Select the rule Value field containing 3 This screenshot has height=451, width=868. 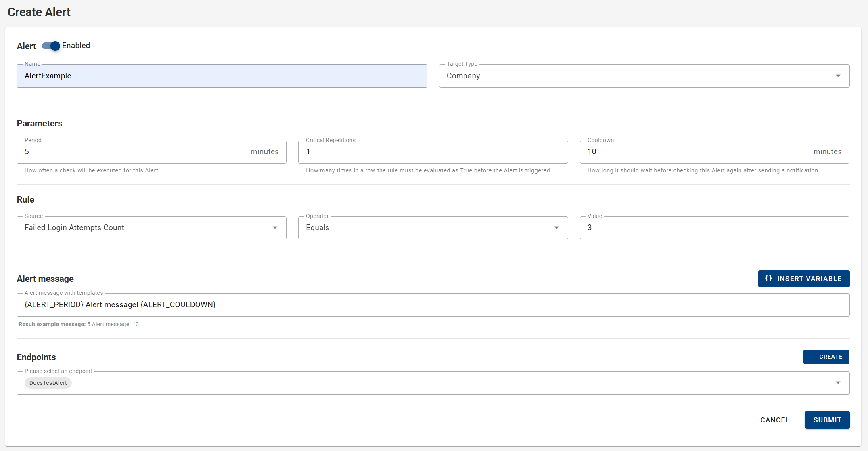[714, 228]
